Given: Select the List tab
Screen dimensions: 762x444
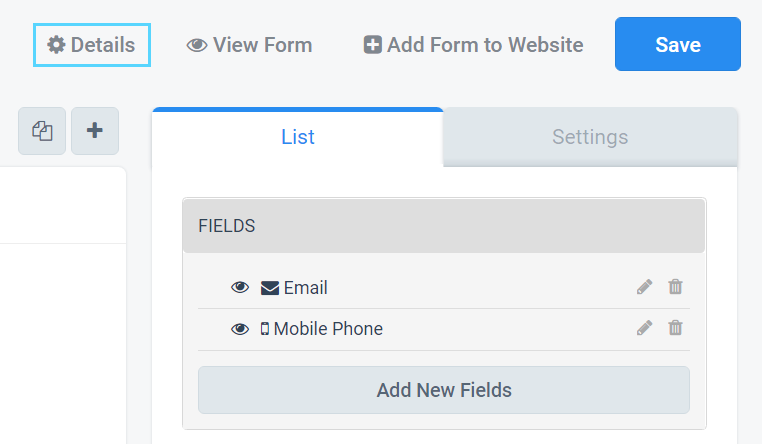Looking at the screenshot, I should pos(297,137).
